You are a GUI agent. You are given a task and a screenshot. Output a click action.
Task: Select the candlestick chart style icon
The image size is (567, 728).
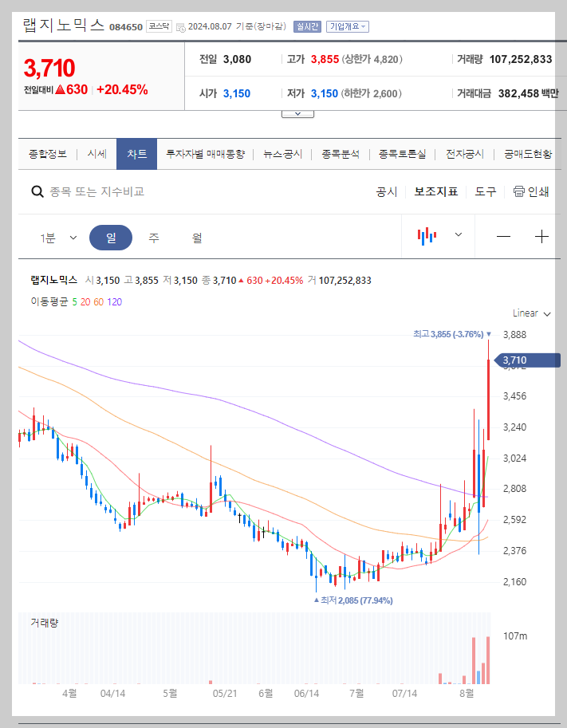[427, 235]
